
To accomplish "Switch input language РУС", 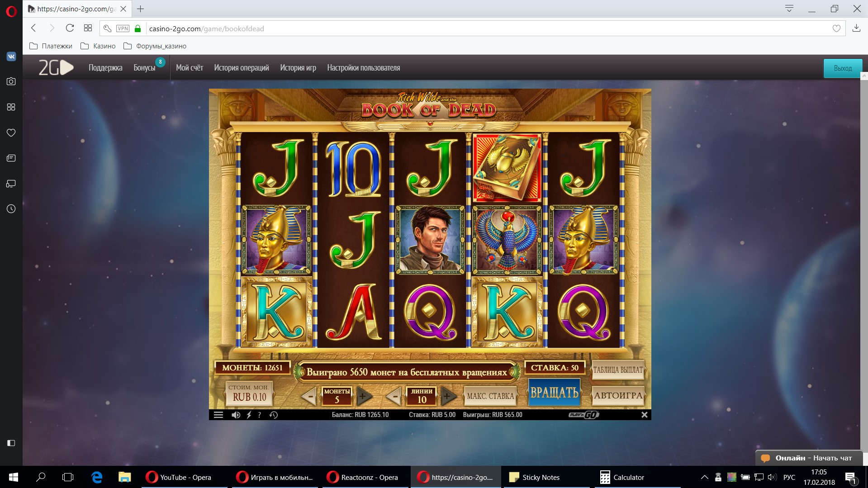I will point(789,477).
